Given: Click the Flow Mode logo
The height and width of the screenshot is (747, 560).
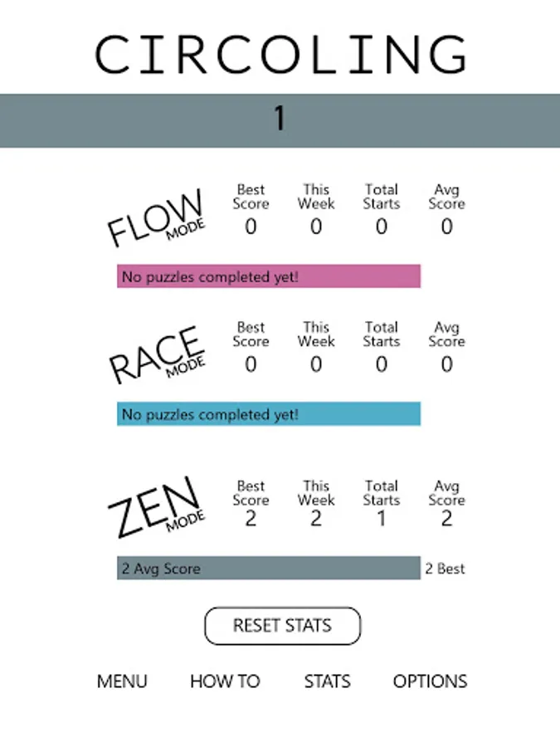Looking at the screenshot, I should coord(156,218).
